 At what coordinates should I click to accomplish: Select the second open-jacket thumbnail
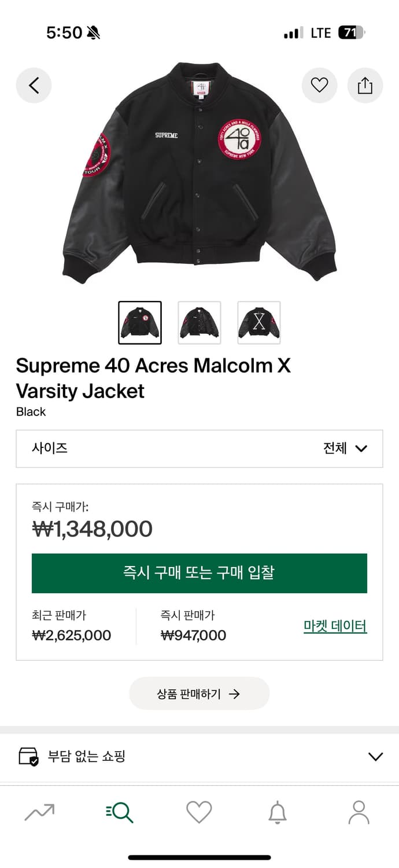pos(199,323)
